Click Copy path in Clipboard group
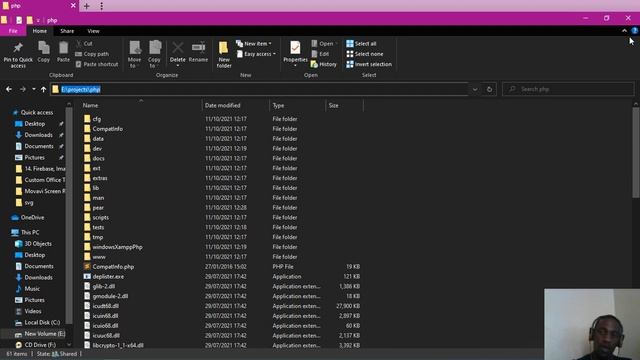Screen dimensions: 640x360 pyautogui.click(x=92, y=54)
